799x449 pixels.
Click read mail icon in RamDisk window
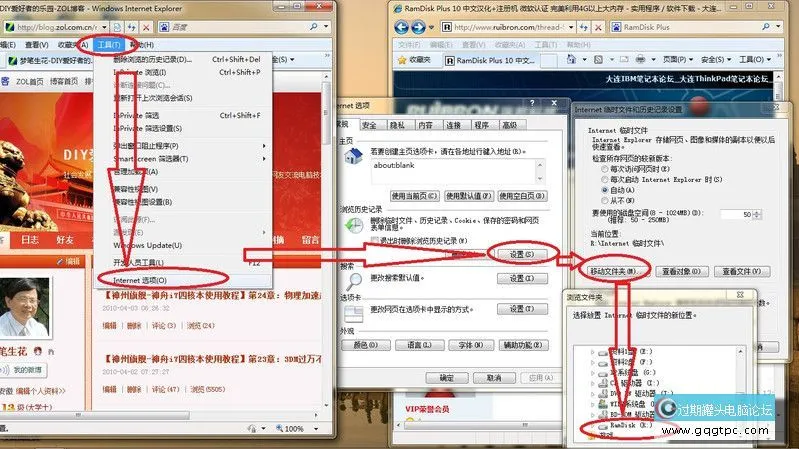coord(624,60)
